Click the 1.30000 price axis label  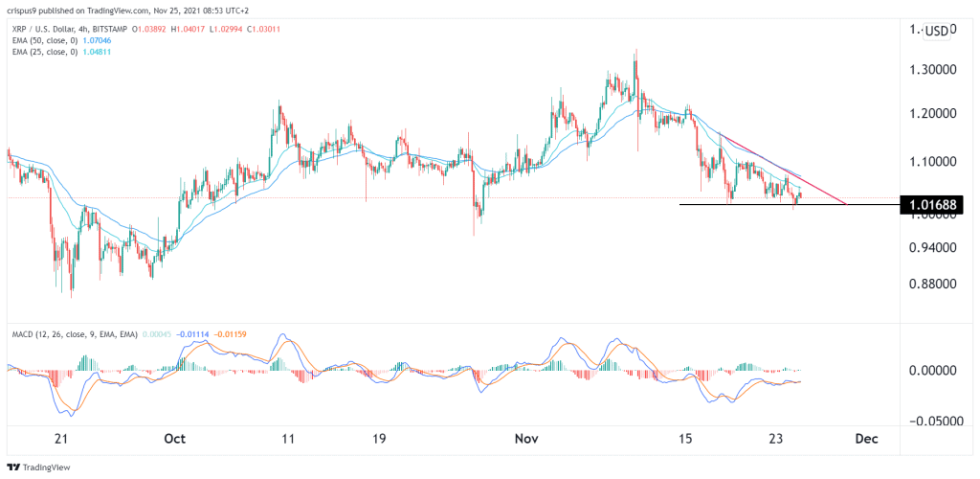(930, 71)
